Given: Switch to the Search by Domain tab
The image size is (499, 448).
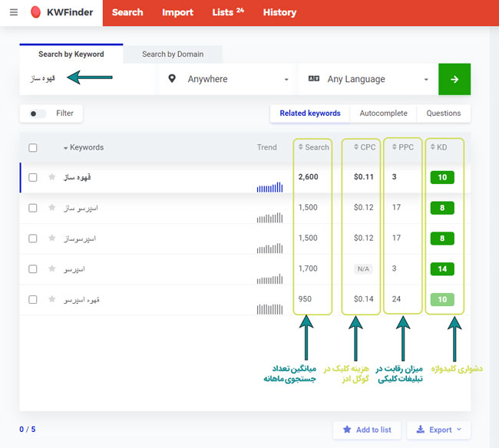Looking at the screenshot, I should 173,54.
